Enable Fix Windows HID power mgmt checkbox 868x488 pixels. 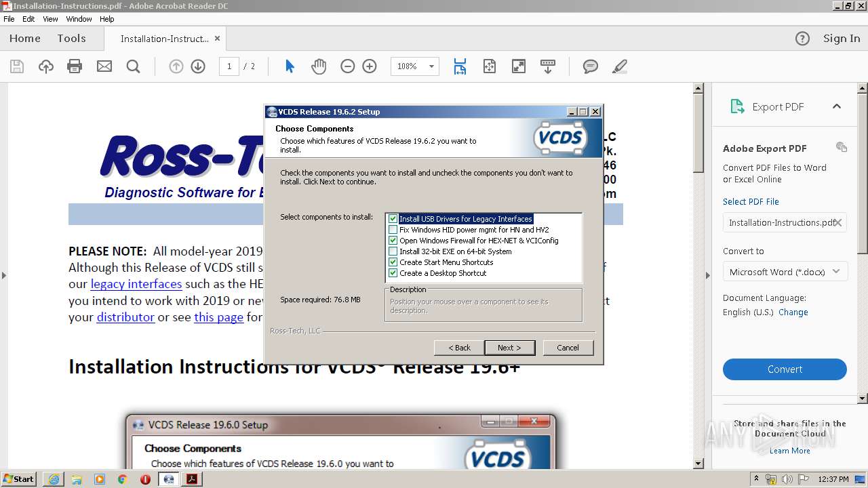coord(393,230)
